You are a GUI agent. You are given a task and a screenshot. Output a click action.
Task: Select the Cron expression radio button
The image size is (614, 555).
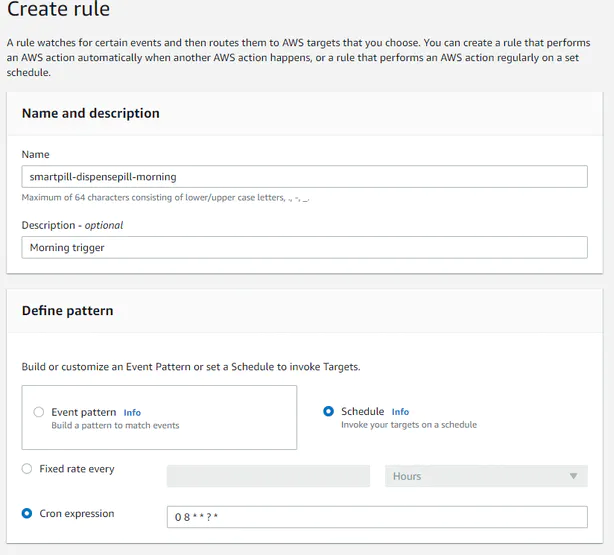(27, 514)
